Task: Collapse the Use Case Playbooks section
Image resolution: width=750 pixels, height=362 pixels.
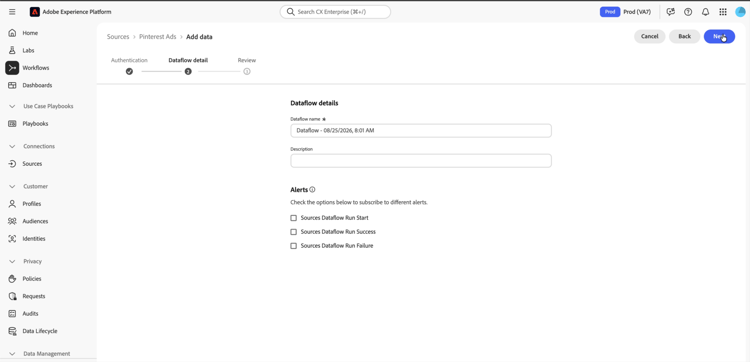Action: (x=12, y=106)
